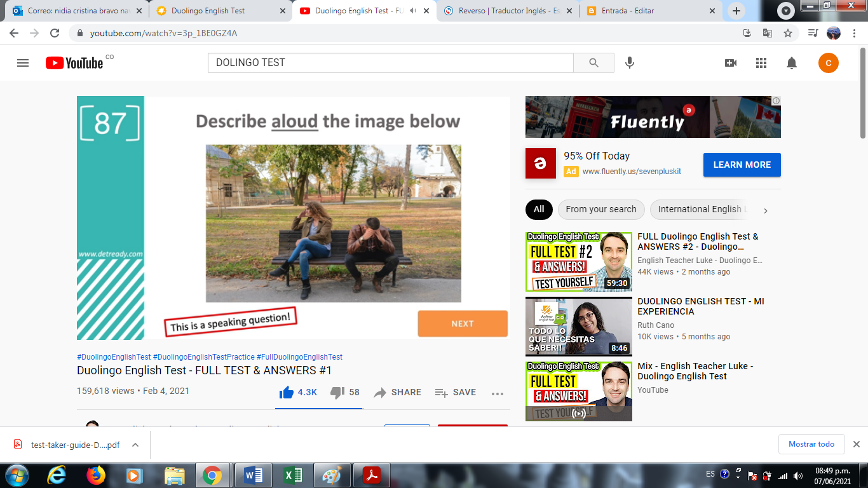Show hidden tray icons arrow

[x=738, y=472]
